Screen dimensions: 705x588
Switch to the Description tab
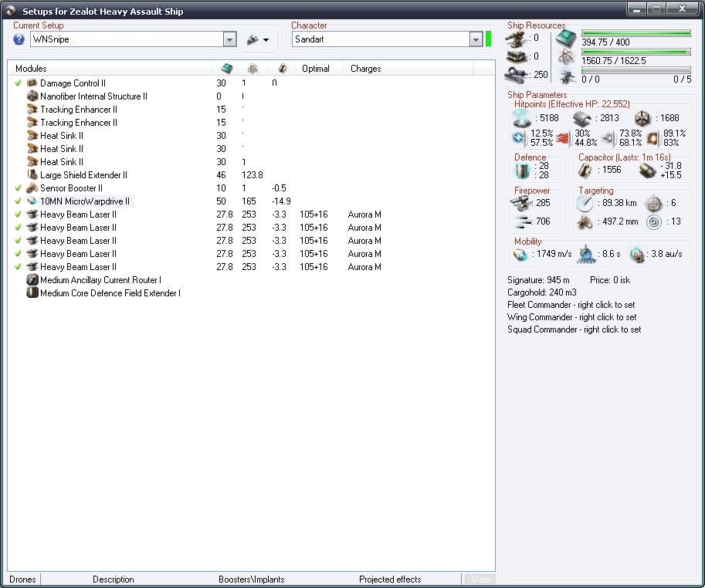tap(114, 579)
